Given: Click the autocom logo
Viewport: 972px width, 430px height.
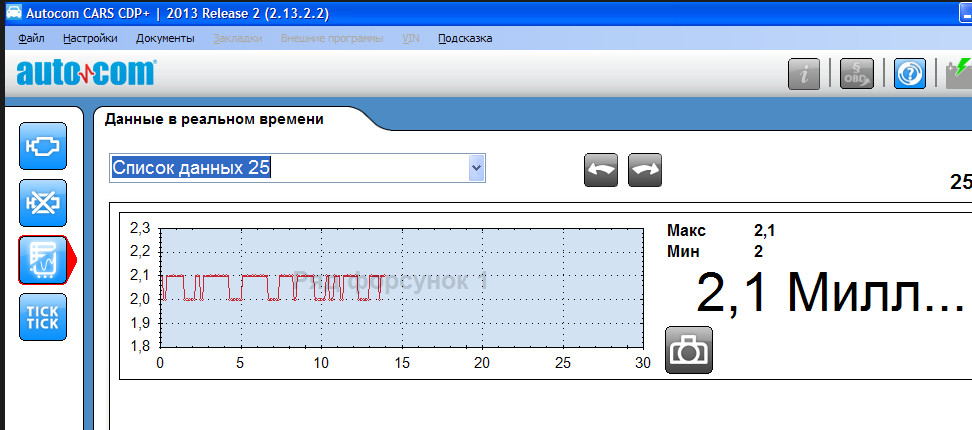Looking at the screenshot, I should [86, 74].
